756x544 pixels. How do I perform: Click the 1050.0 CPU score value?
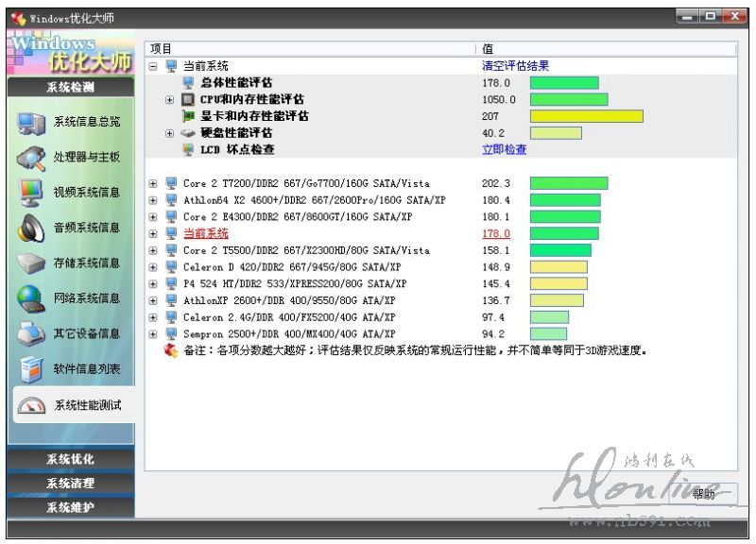coord(499,100)
